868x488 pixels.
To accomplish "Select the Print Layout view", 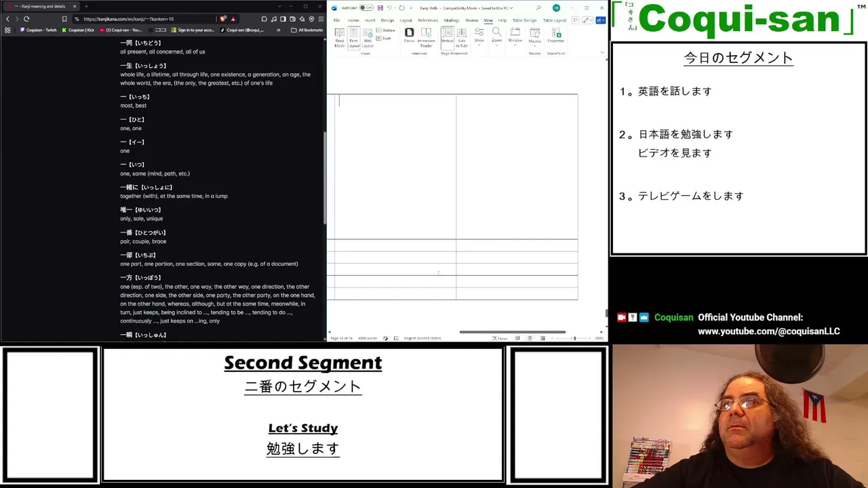I will (353, 38).
